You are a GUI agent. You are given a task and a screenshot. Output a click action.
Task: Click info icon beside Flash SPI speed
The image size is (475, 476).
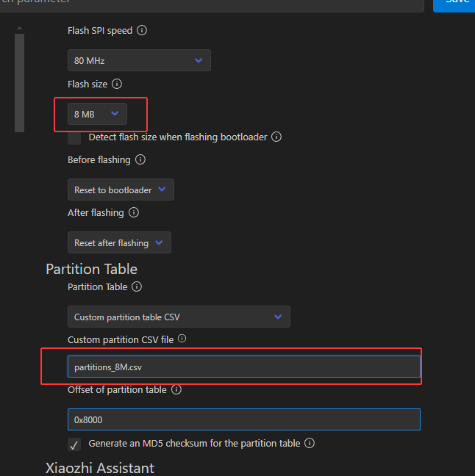pos(142,31)
